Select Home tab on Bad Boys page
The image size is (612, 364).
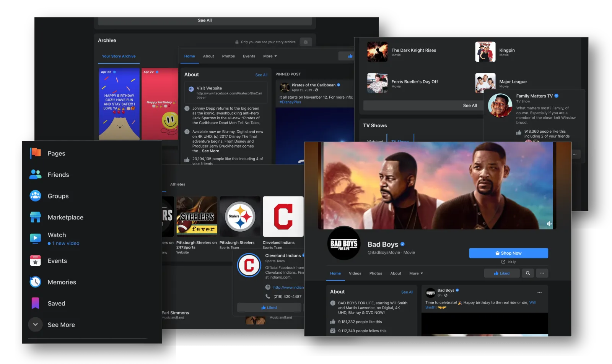(x=335, y=273)
